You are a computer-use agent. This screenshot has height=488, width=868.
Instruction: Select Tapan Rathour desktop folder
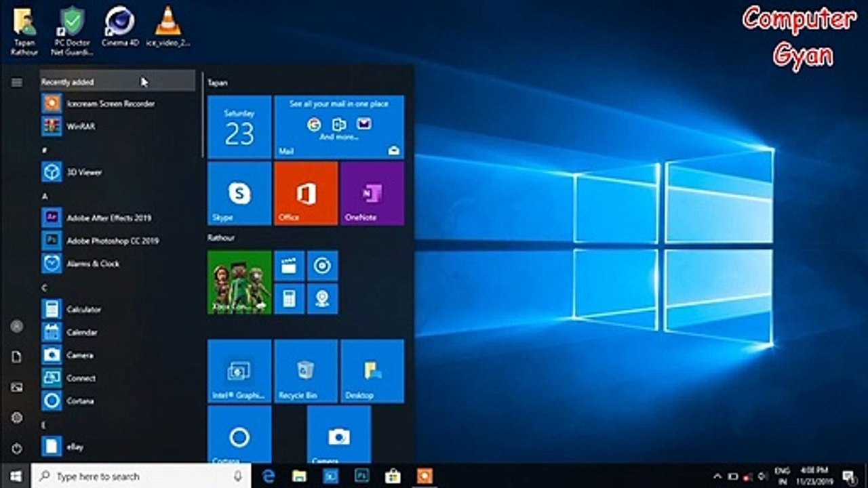24,30
